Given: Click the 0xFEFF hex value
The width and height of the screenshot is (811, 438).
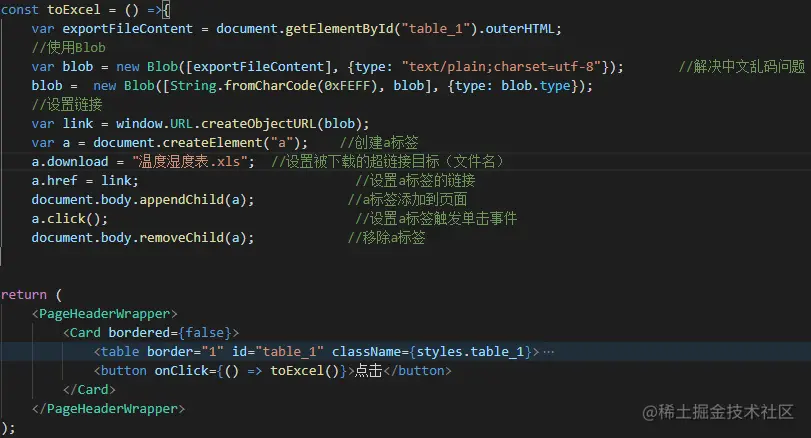Looking at the screenshot, I should coord(347,86).
